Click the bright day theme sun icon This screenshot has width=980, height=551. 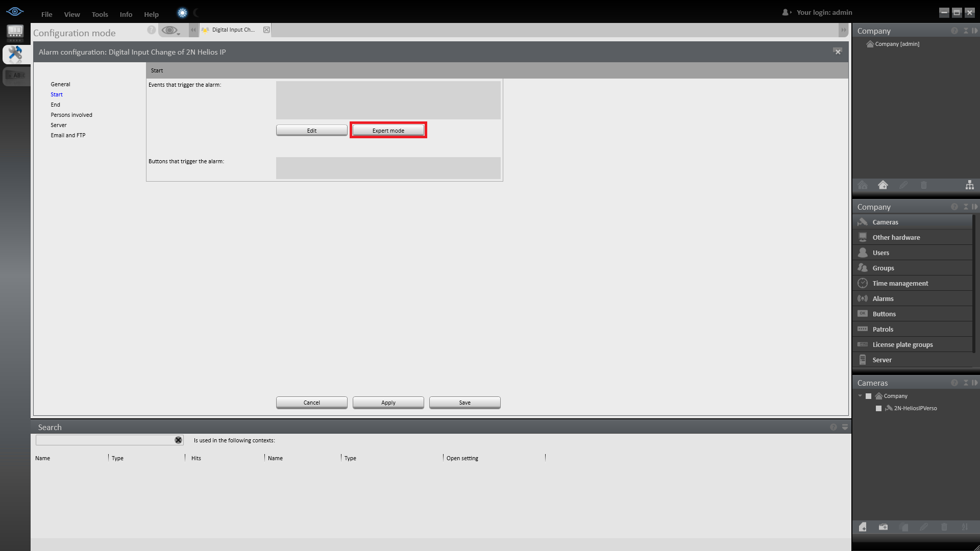(182, 13)
